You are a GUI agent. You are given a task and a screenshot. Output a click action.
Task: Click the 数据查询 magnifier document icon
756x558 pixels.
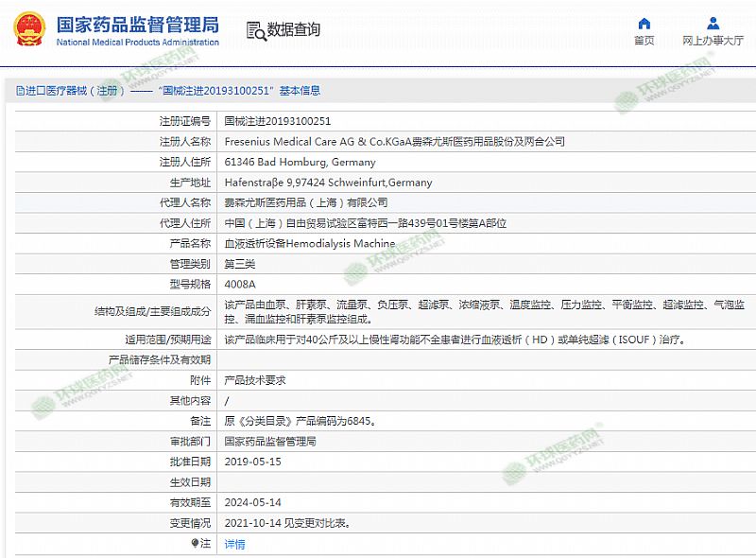pos(255,30)
